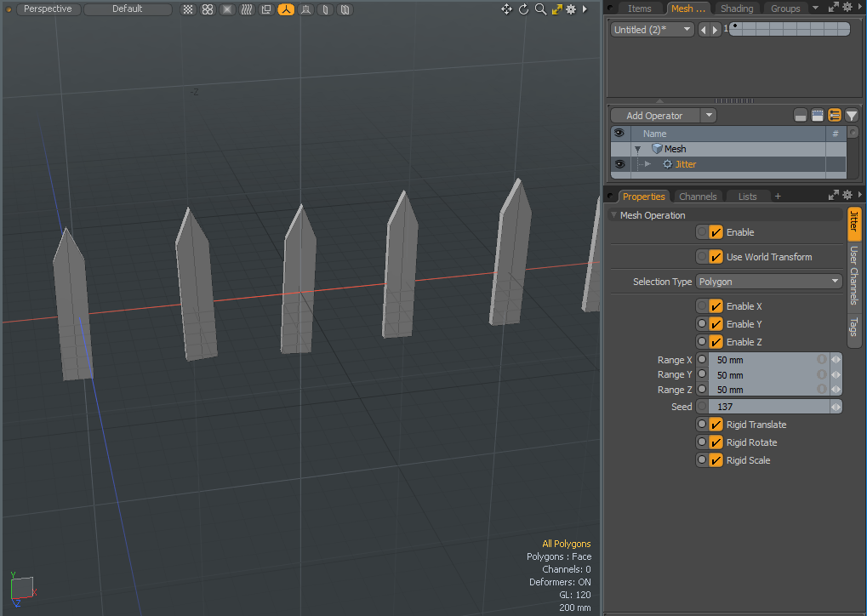Image resolution: width=867 pixels, height=616 pixels.
Task: Click the viewport move/pan icon
Action: (507, 9)
